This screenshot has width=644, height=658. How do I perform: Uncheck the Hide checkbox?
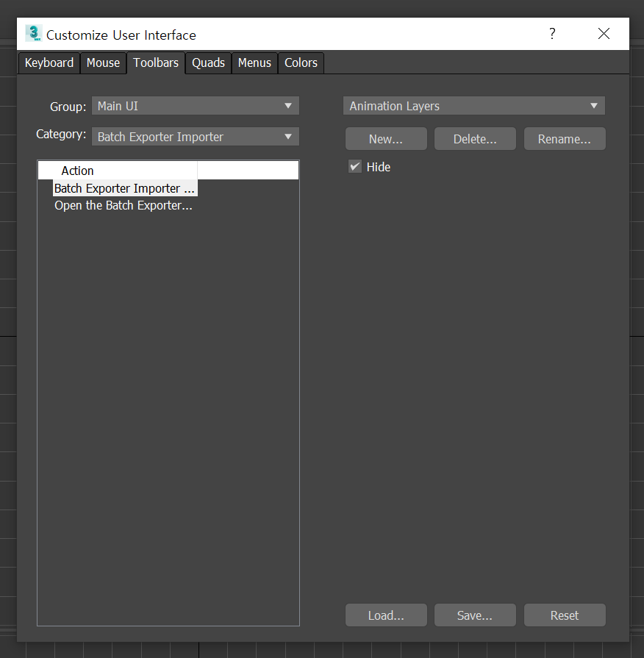(355, 167)
